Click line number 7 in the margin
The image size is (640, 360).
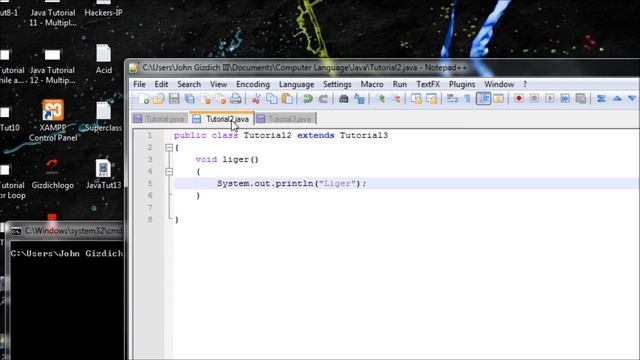[150, 207]
